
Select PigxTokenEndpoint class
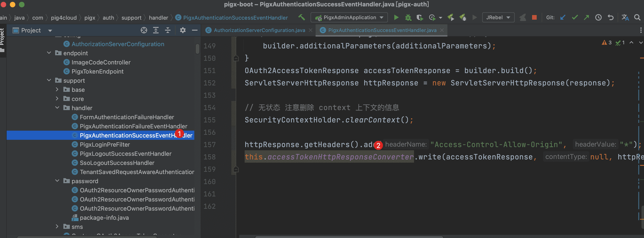97,71
